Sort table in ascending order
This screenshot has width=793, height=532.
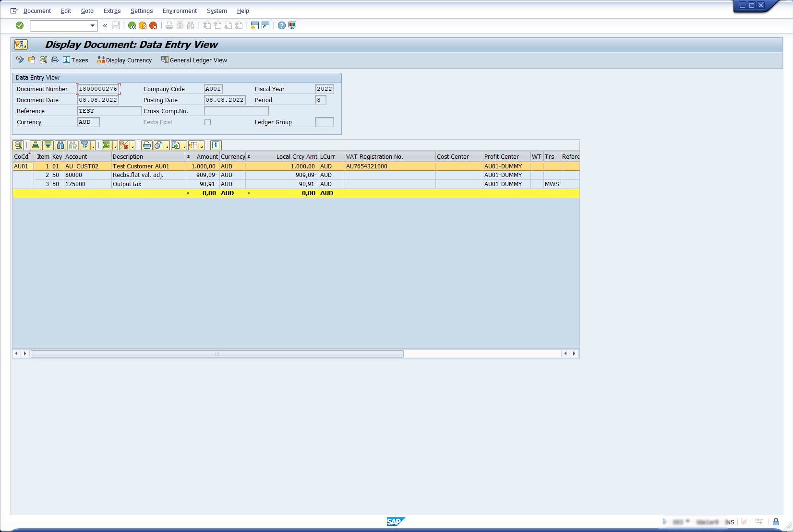(36, 145)
